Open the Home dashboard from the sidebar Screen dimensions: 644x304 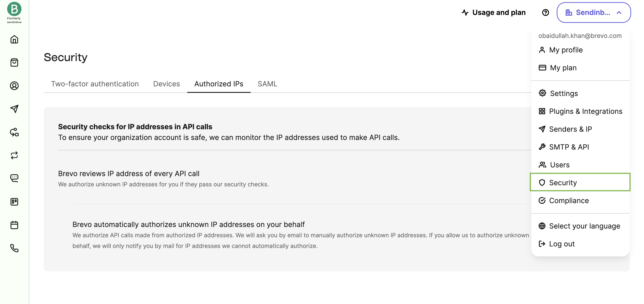pyautogui.click(x=14, y=40)
